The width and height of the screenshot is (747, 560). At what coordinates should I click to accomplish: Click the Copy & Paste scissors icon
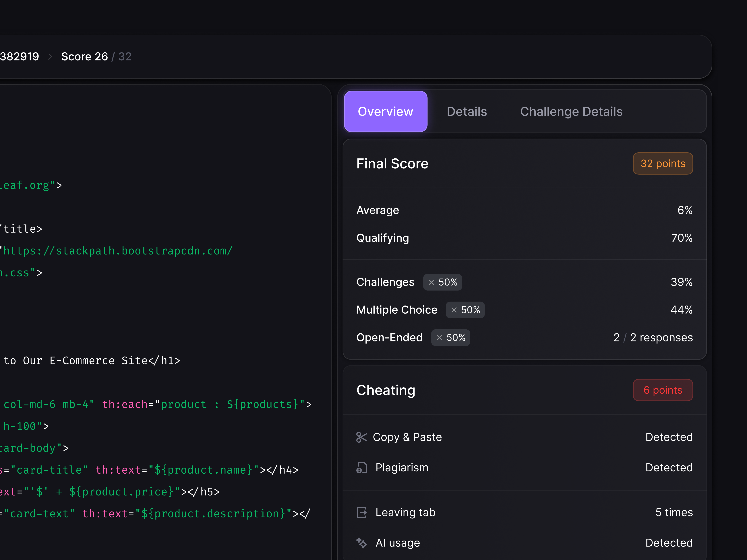[x=362, y=437]
